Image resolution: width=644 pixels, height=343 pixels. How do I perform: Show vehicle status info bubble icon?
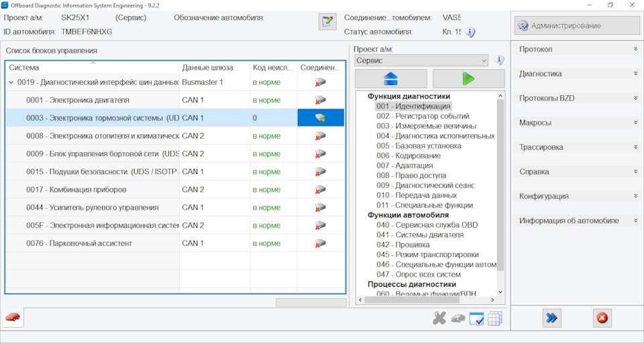pos(470,32)
